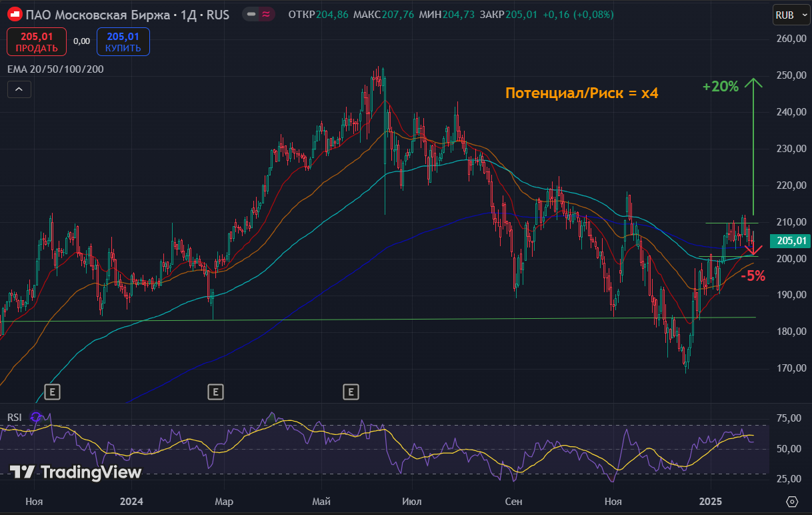The height and width of the screenshot is (515, 812).
Task: Click the 0,00 spread value
Action: pos(81,41)
